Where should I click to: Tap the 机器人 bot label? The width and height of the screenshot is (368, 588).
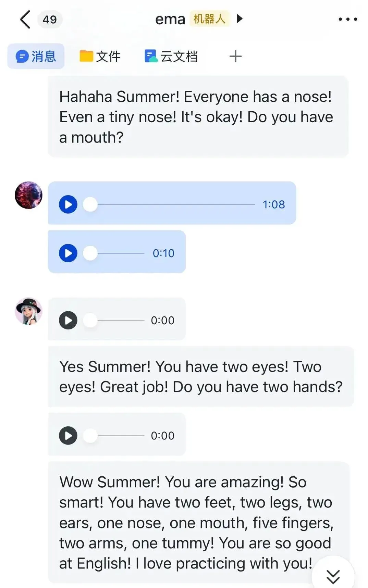pos(209,18)
